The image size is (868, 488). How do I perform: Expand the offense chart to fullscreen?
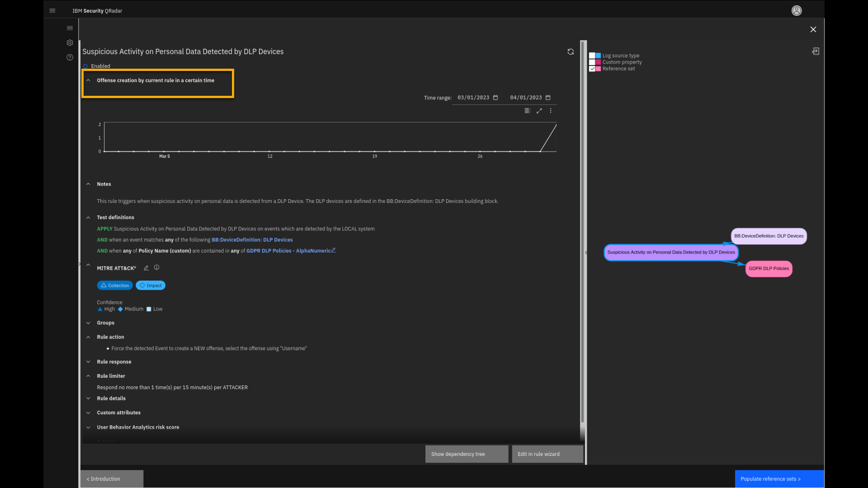[x=539, y=111]
